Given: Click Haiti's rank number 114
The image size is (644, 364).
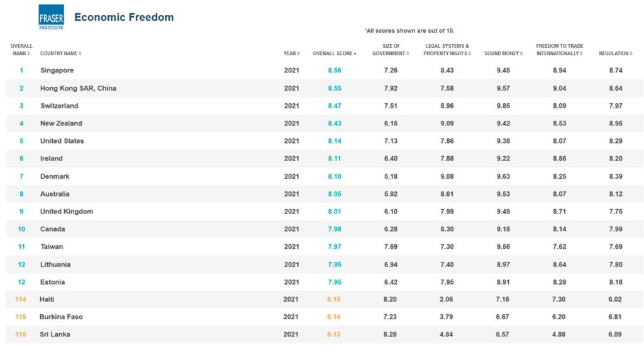Looking at the screenshot, I should pyautogui.click(x=21, y=299).
